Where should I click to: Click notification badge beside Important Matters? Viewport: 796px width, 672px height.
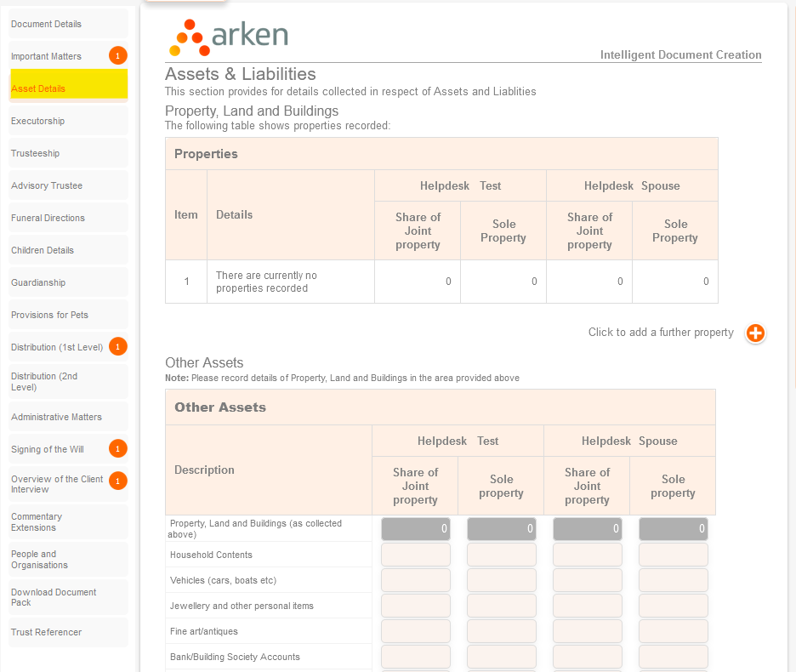(117, 56)
